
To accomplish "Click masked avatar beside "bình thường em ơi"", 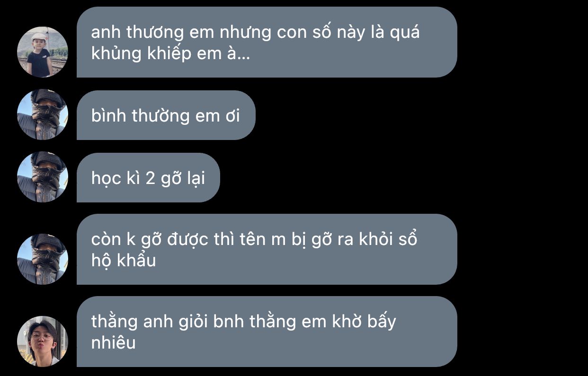I will [x=43, y=114].
